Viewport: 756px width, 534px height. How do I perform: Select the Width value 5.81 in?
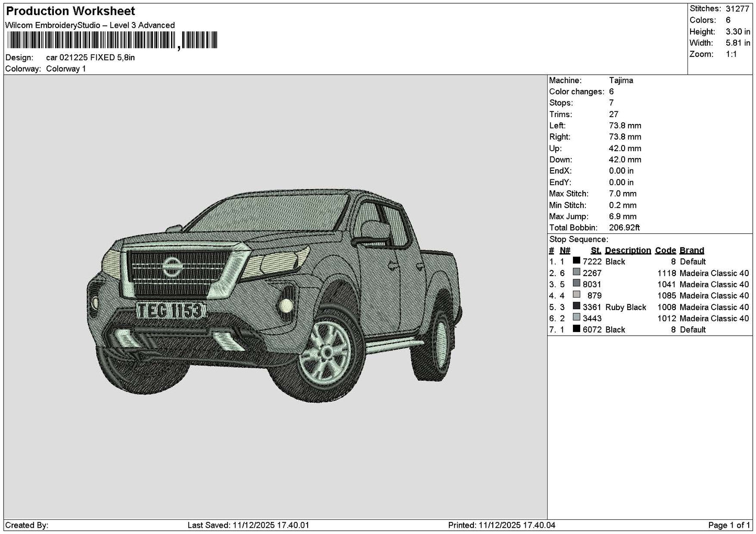[738, 43]
